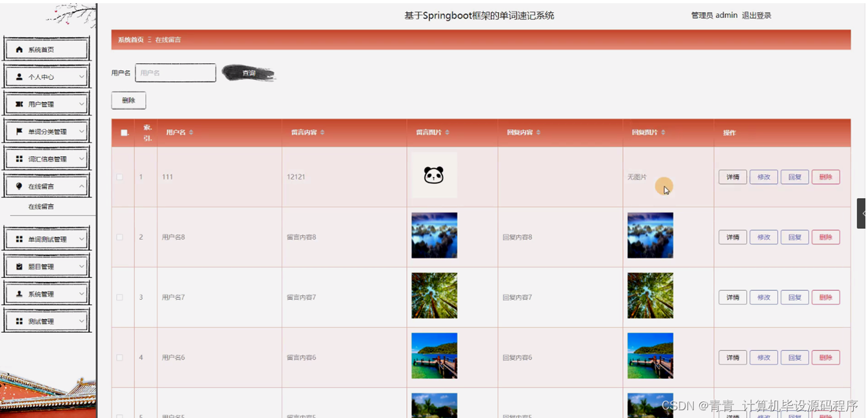The image size is (868, 418).
Task: Check the checkbox for row 111
Action: [x=119, y=177]
